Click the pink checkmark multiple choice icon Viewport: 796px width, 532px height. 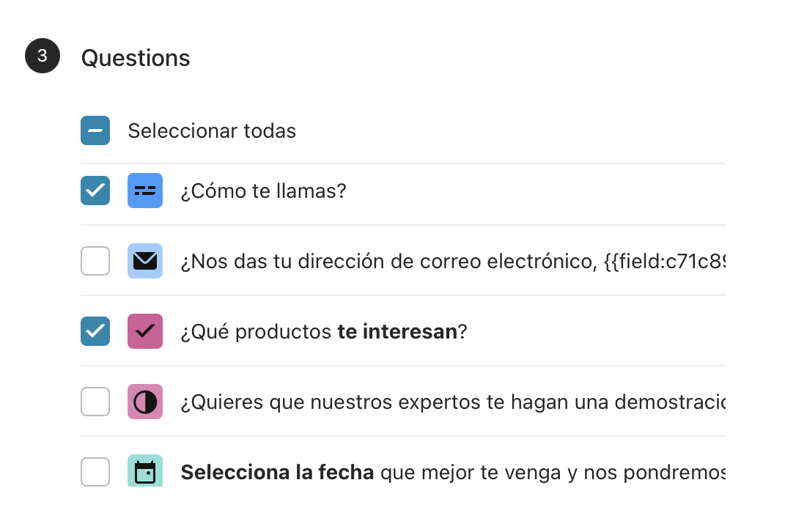[145, 331]
